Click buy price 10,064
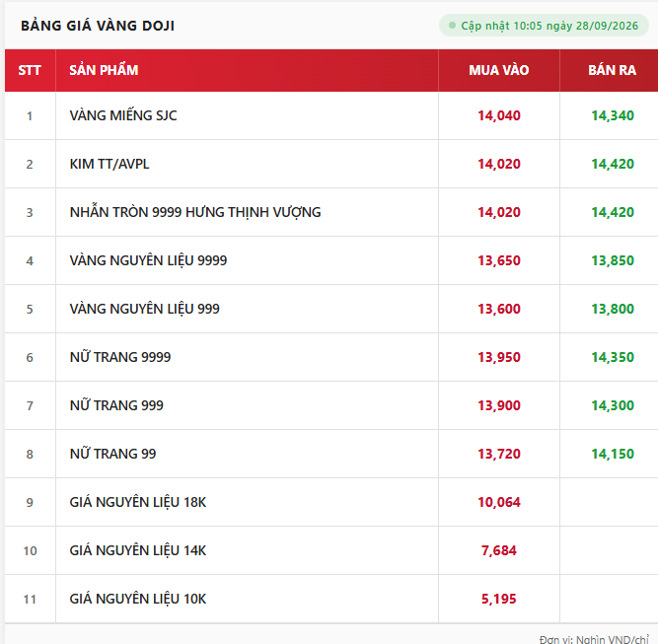Screen dimensions: 658x644 (x=499, y=502)
